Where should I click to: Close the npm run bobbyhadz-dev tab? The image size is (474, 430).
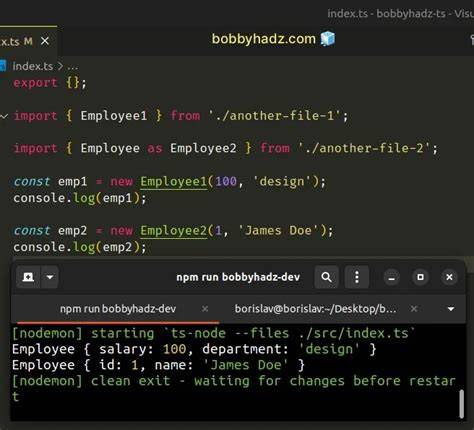point(205,309)
